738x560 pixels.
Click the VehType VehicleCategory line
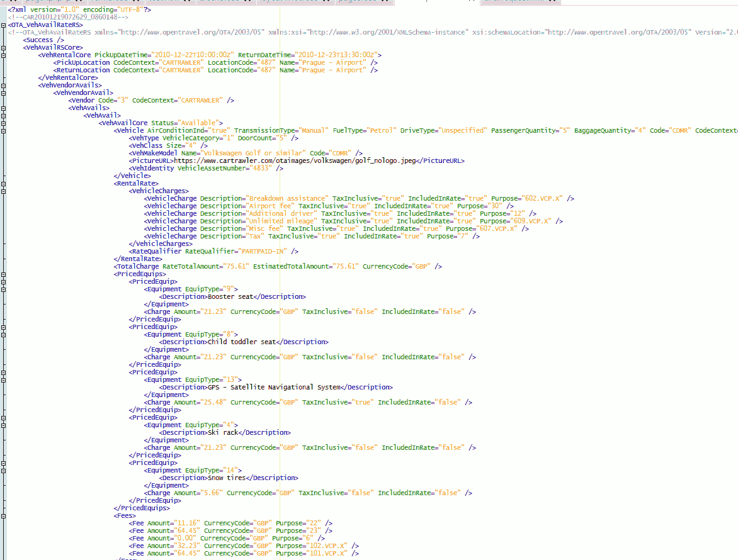click(x=213, y=138)
